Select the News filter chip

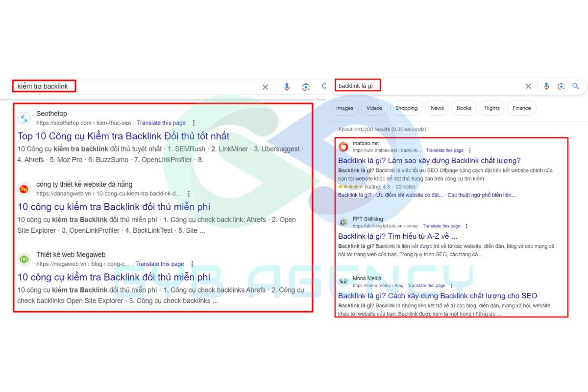click(437, 108)
